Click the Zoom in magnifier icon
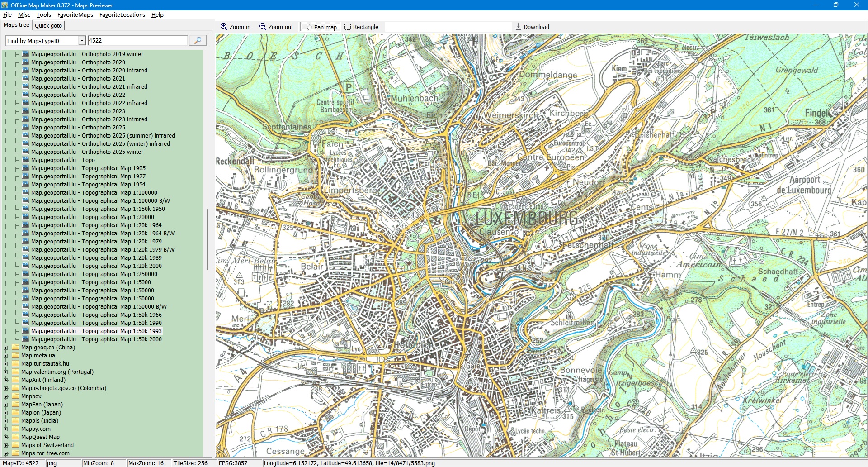This screenshot has width=868, height=467. point(224,27)
